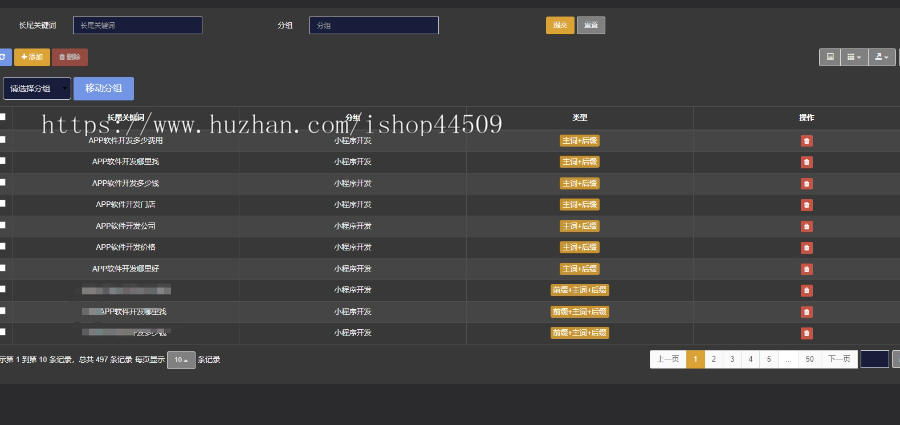This screenshot has height=425, width=900.
Task: Click keyword cell APP软件开发公司
Action: [x=125, y=226]
